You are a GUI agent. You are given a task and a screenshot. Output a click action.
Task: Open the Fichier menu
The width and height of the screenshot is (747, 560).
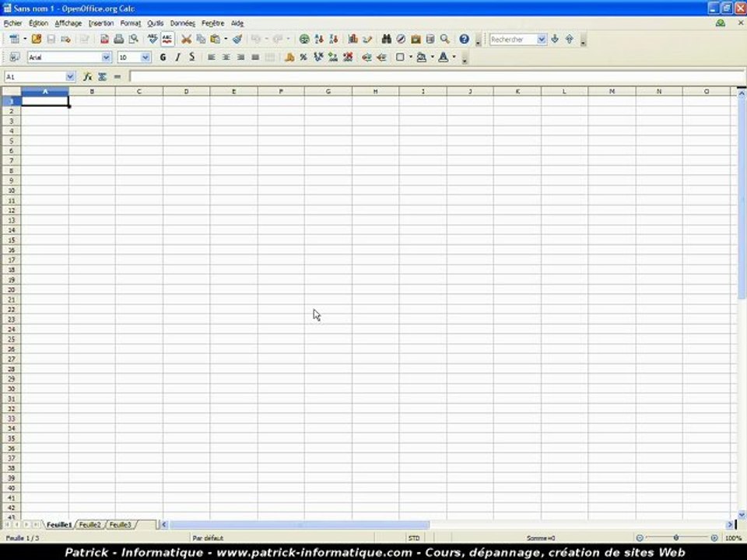pos(13,23)
